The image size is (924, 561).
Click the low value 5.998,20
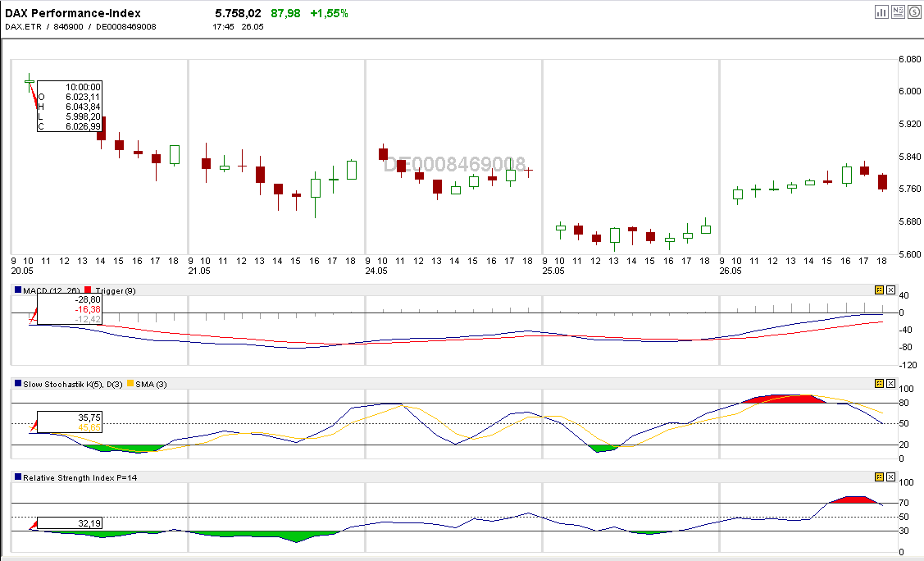[83, 116]
